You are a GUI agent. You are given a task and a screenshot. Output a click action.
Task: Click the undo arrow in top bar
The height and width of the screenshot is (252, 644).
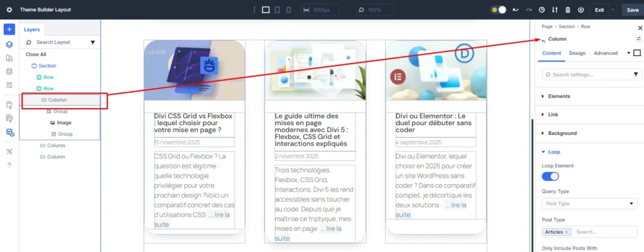(x=516, y=10)
